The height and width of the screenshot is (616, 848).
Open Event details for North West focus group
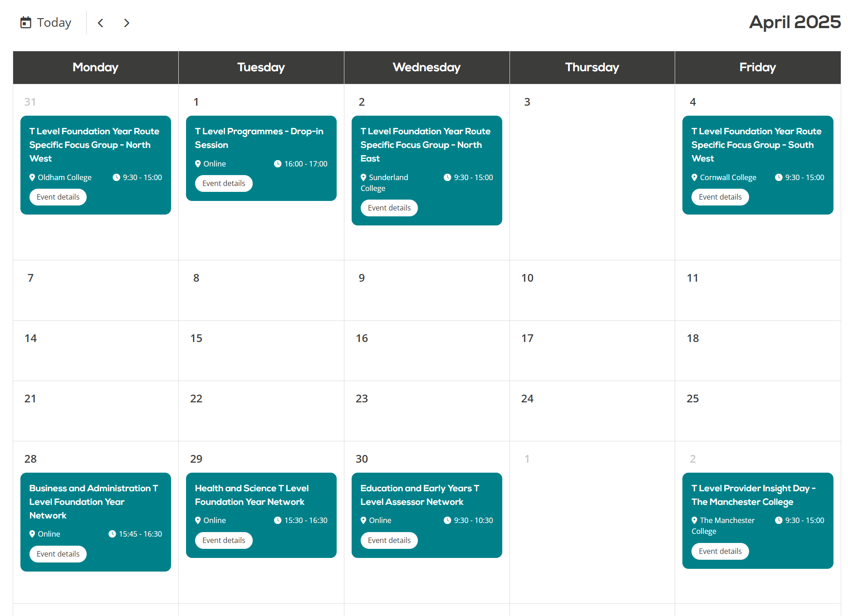tap(58, 197)
